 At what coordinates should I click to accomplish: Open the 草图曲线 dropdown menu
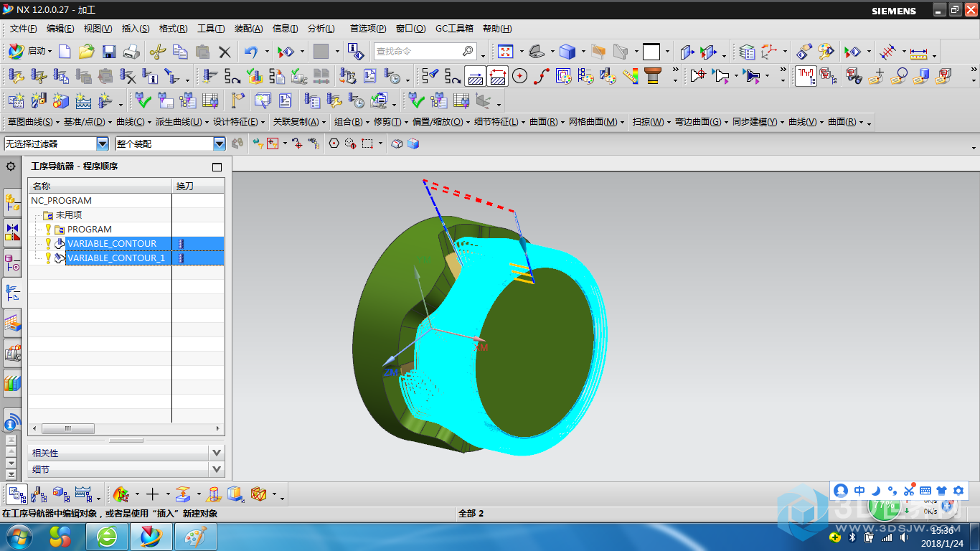pyautogui.click(x=32, y=122)
